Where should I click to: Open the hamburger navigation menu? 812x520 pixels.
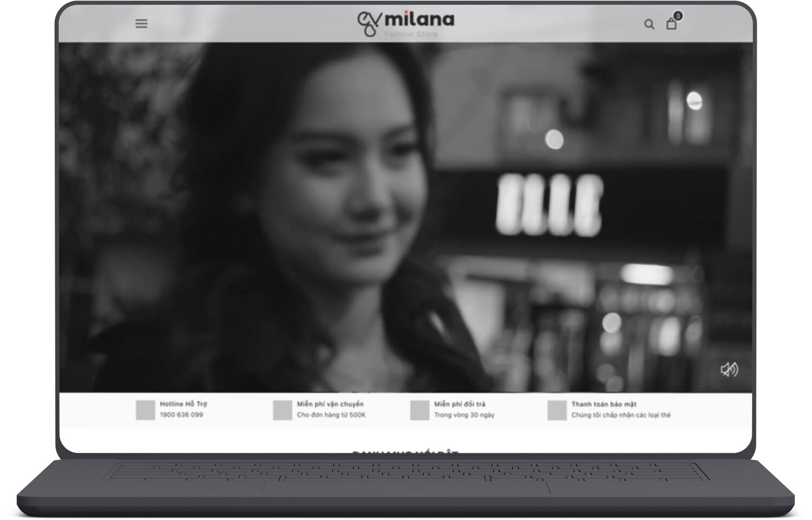pos(141,24)
